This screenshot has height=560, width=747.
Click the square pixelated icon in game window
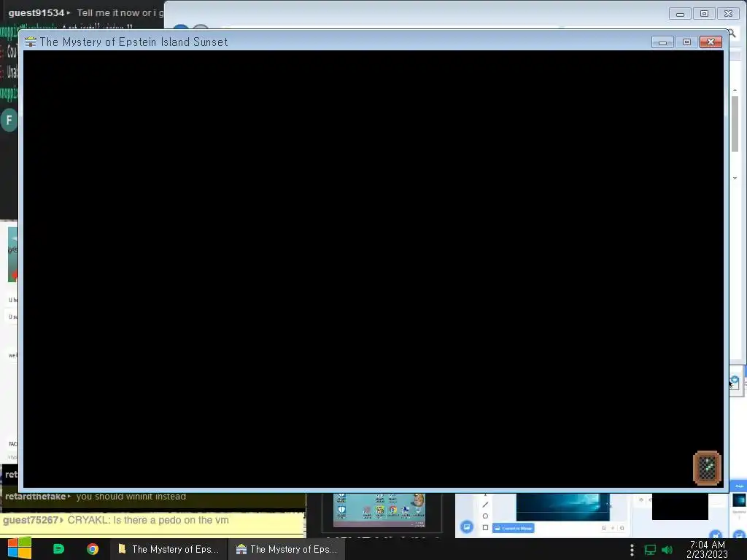click(x=707, y=467)
